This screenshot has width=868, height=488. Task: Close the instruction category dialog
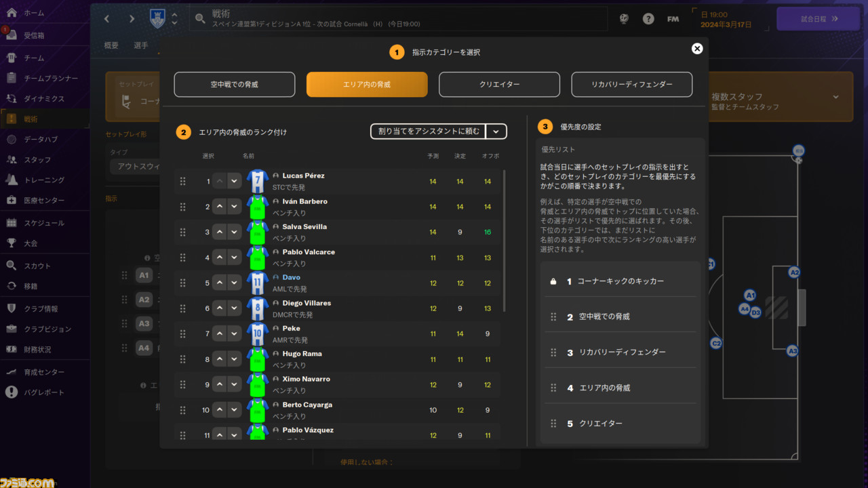click(x=697, y=48)
